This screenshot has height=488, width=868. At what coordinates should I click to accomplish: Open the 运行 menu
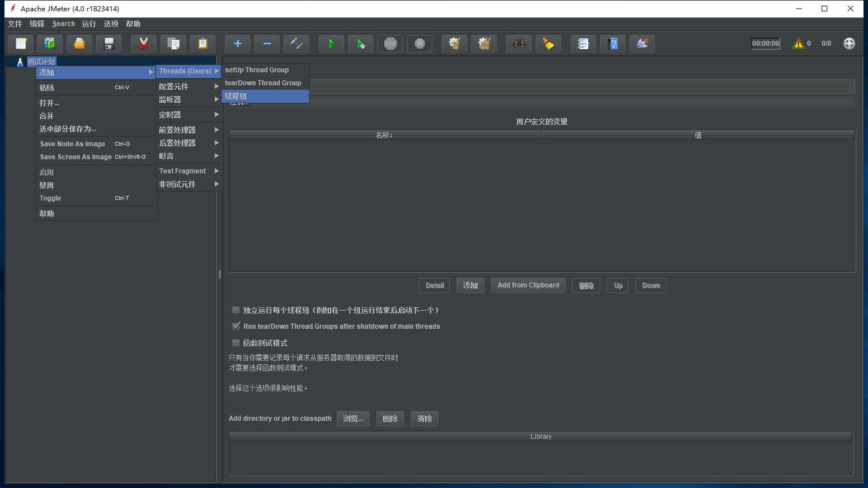(89, 24)
